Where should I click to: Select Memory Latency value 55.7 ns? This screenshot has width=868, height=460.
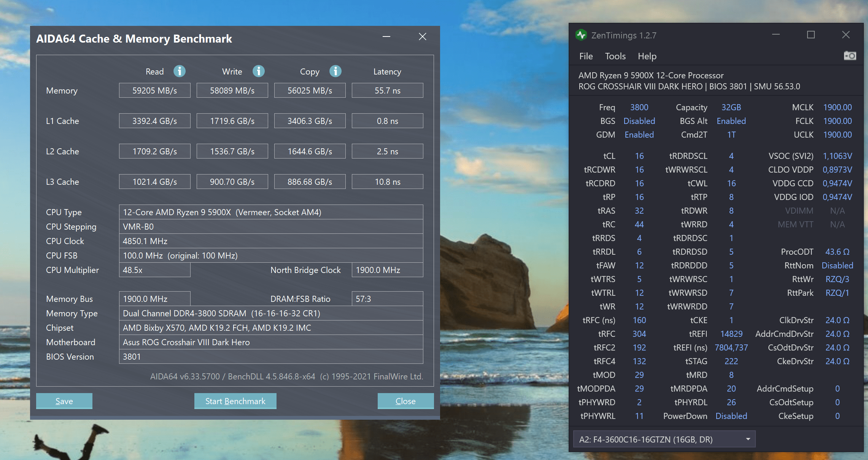pyautogui.click(x=388, y=90)
